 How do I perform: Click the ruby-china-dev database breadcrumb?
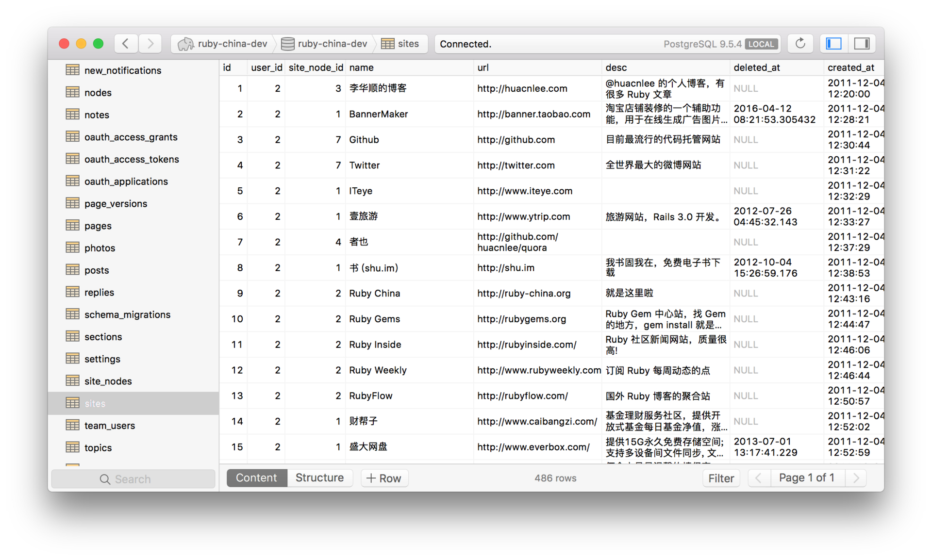point(324,44)
